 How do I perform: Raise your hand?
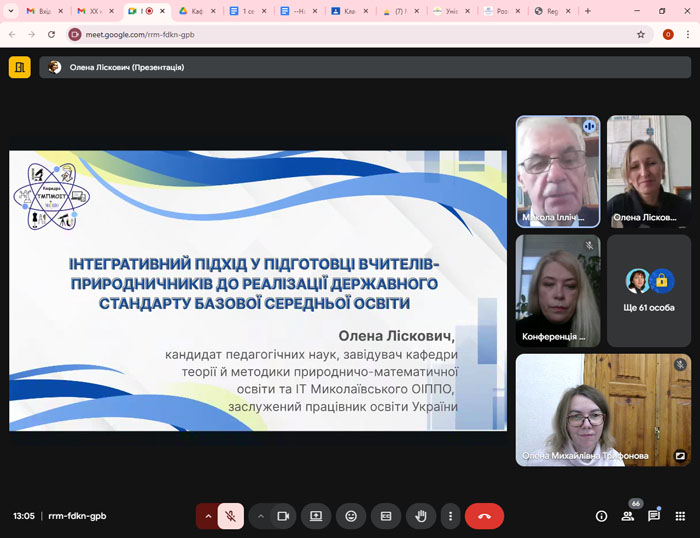pos(421,516)
